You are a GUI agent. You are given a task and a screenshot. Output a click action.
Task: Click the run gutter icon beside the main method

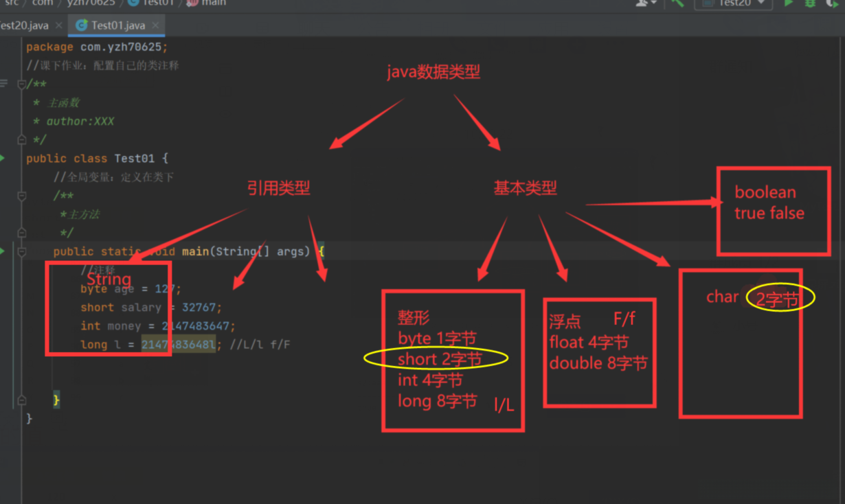pyautogui.click(x=3, y=252)
